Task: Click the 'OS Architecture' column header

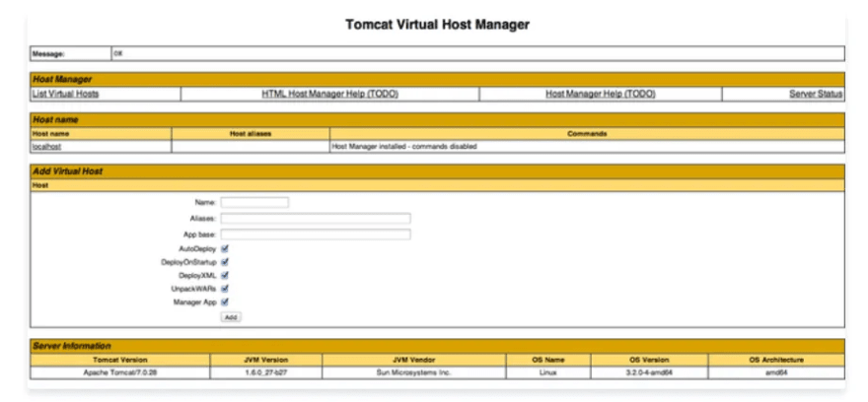Action: [776, 360]
